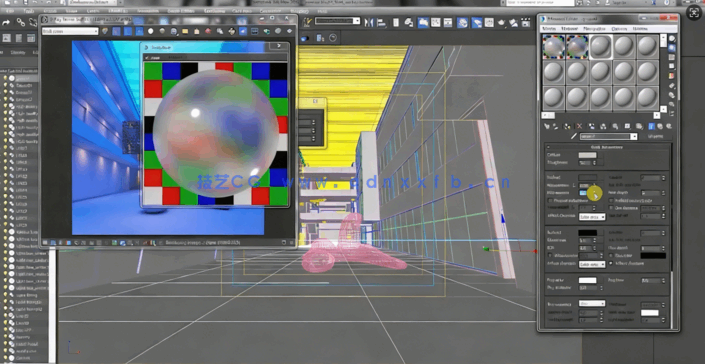This screenshot has width=705, height=364.
Task: Click Material Editor Options icon in side toolbar
Action: [672, 95]
